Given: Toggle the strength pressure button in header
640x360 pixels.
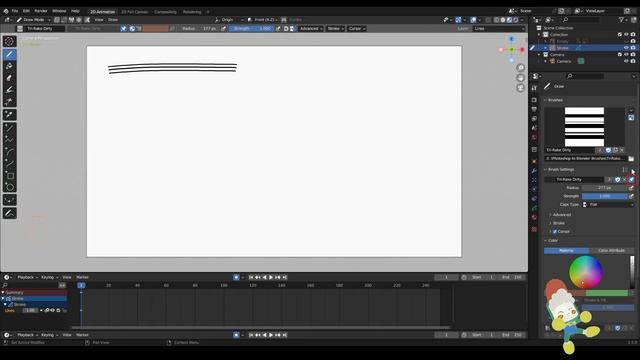Looking at the screenshot, I should tap(278, 29).
